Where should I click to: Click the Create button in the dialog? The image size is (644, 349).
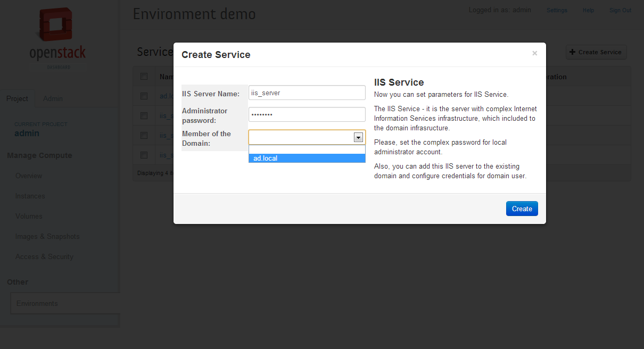(522, 209)
